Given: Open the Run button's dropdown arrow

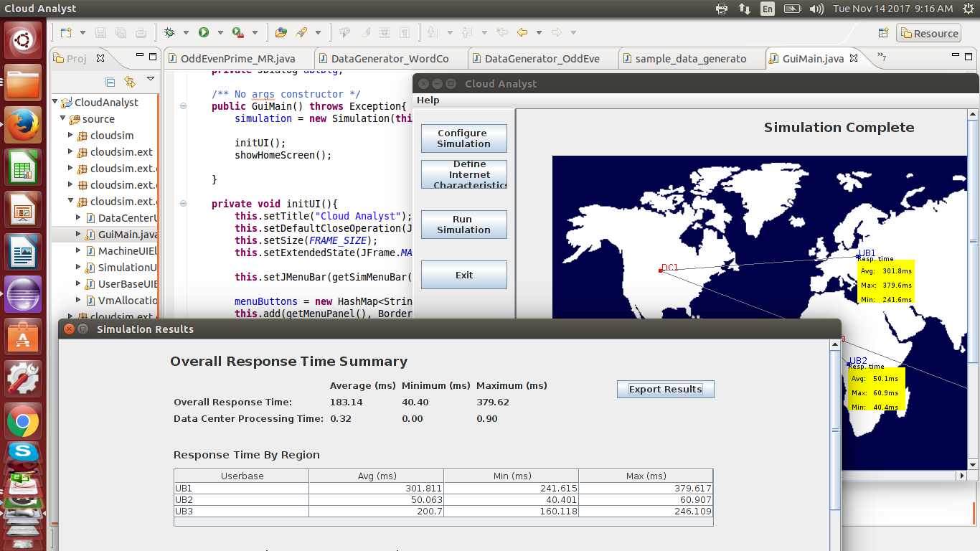Looking at the screenshot, I should click(219, 32).
